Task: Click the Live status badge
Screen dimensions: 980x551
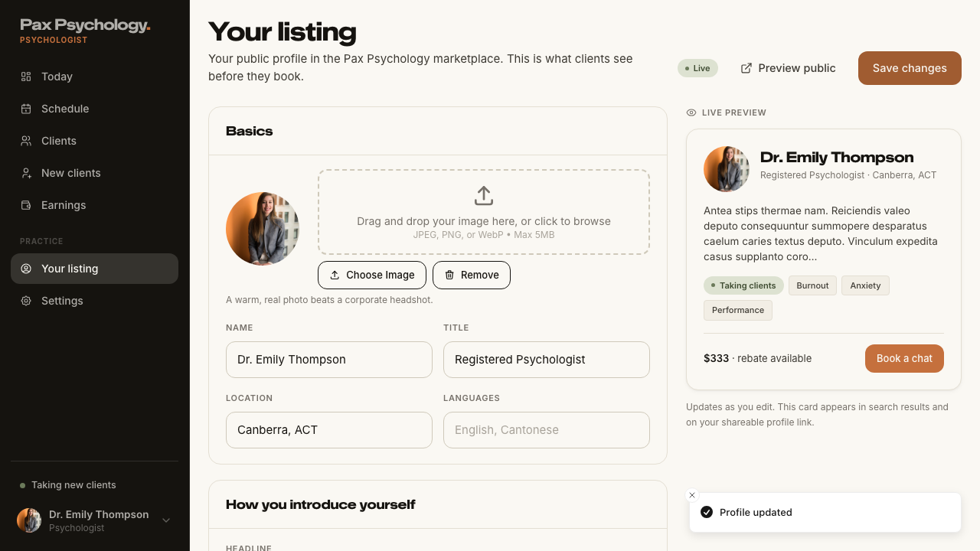Action: tap(697, 68)
